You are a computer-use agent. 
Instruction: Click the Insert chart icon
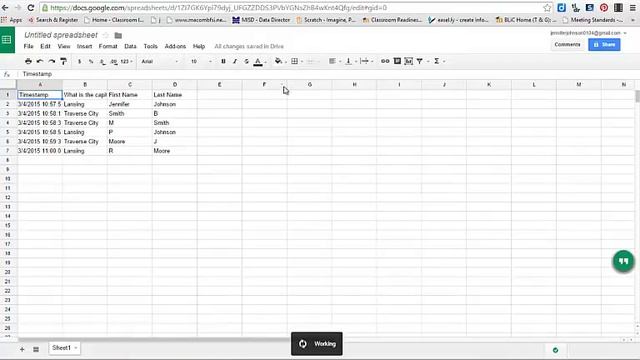(x=408, y=61)
